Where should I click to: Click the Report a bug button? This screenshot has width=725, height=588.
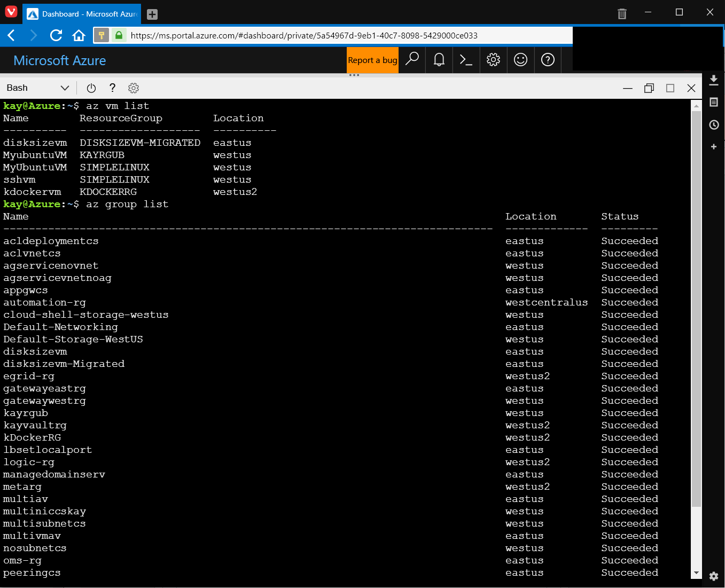pos(372,60)
